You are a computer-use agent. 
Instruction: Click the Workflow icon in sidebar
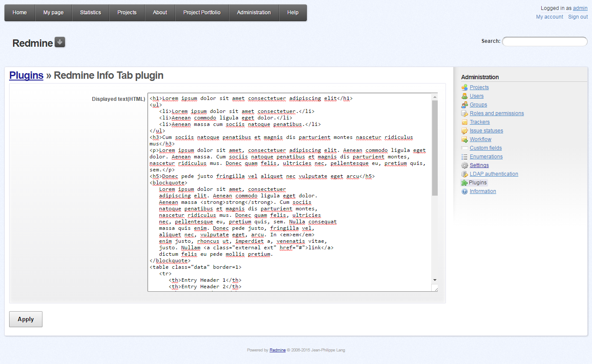465,139
